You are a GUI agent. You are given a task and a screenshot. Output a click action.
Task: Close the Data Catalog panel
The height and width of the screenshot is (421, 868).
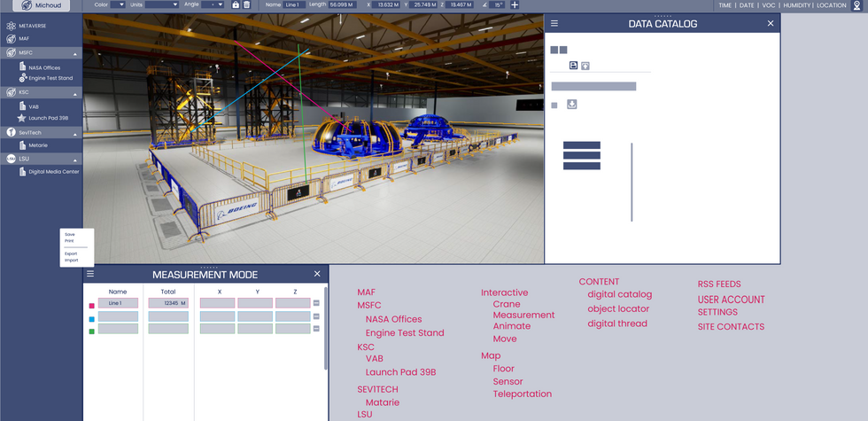pyautogui.click(x=771, y=23)
